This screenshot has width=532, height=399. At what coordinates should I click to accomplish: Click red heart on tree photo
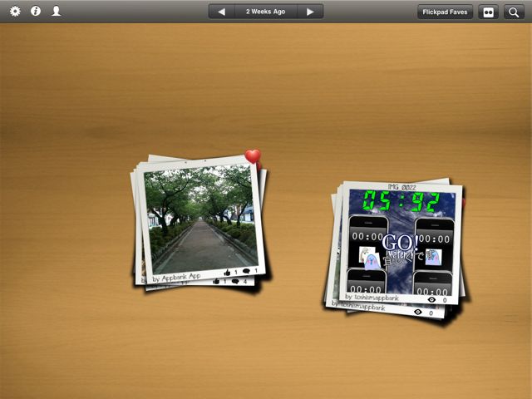pyautogui.click(x=253, y=156)
